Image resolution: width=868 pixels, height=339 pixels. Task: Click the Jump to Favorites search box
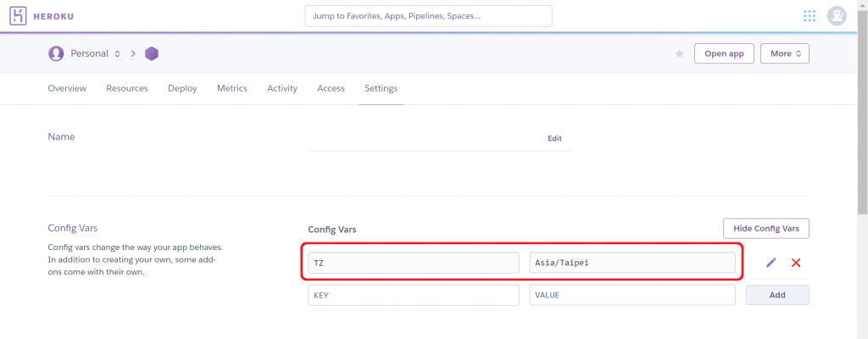[x=428, y=16]
